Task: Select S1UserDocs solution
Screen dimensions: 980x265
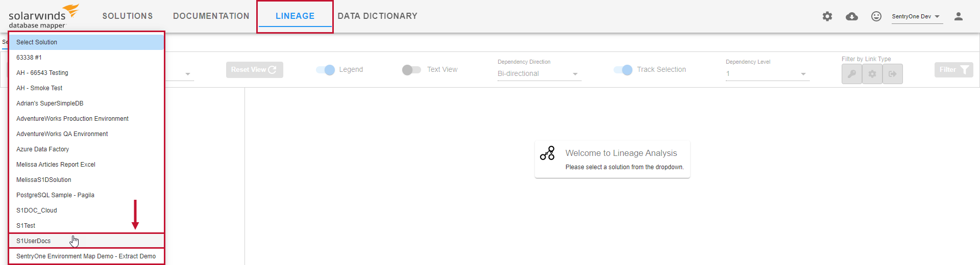Action: coord(86,241)
